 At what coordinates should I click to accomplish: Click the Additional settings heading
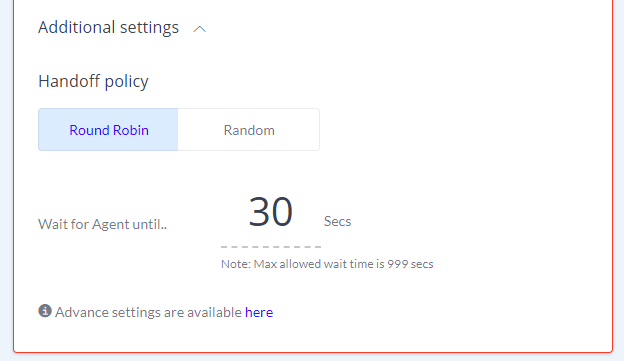click(x=109, y=28)
